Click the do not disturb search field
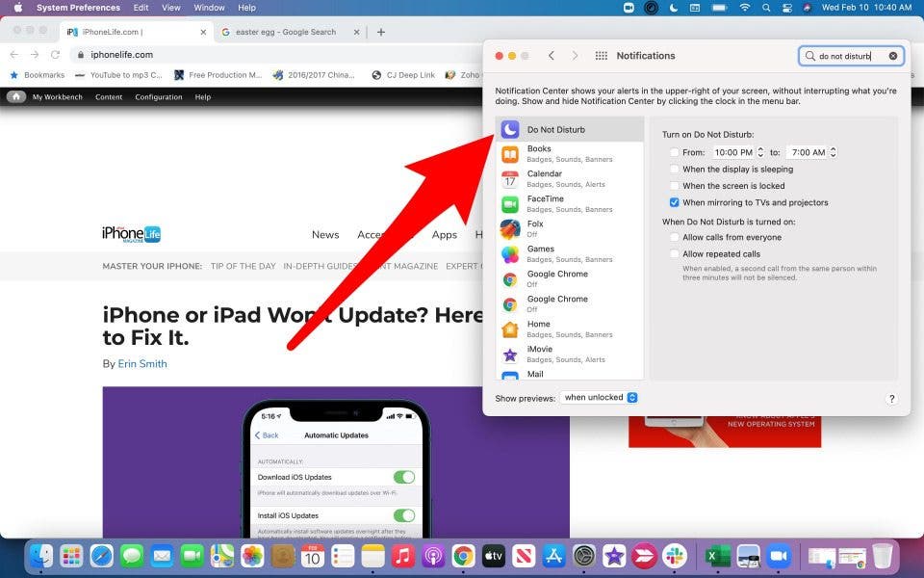The image size is (924, 578). click(847, 56)
